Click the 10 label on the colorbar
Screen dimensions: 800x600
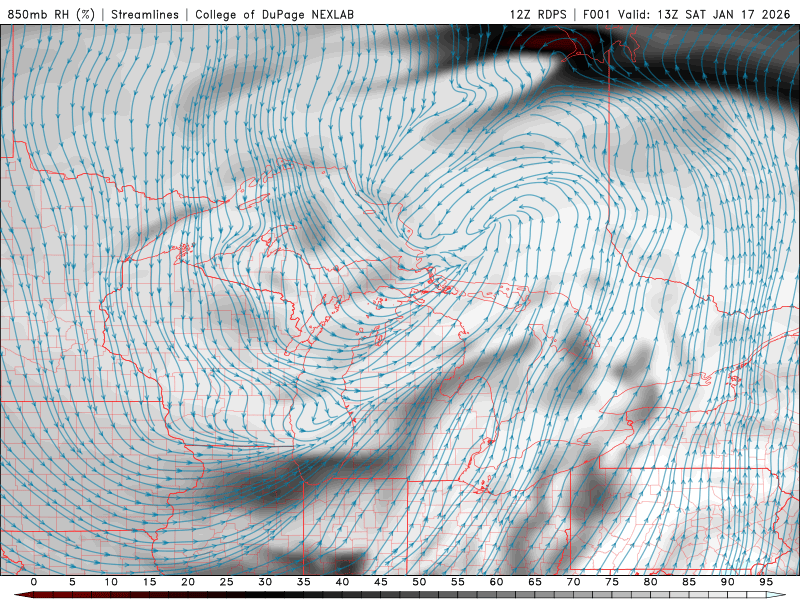pos(111,582)
